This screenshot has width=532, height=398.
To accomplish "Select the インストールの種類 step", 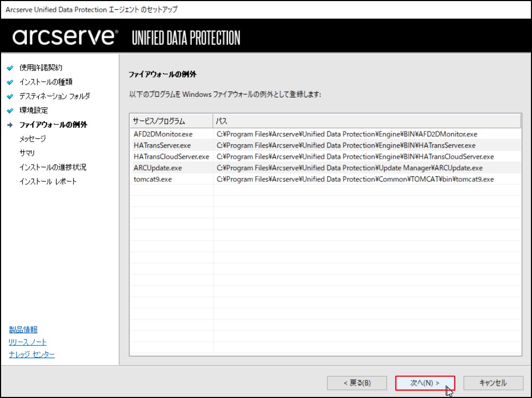I will click(46, 82).
